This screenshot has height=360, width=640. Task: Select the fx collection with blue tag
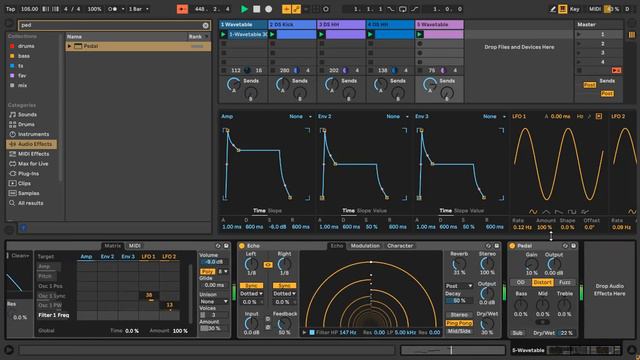click(x=20, y=66)
